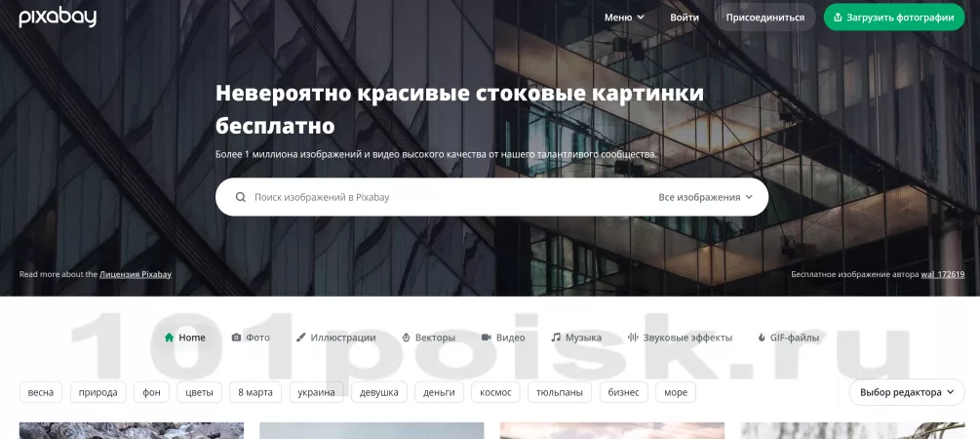Open the author wal_172619 link
980x439 pixels.
pos(943,274)
